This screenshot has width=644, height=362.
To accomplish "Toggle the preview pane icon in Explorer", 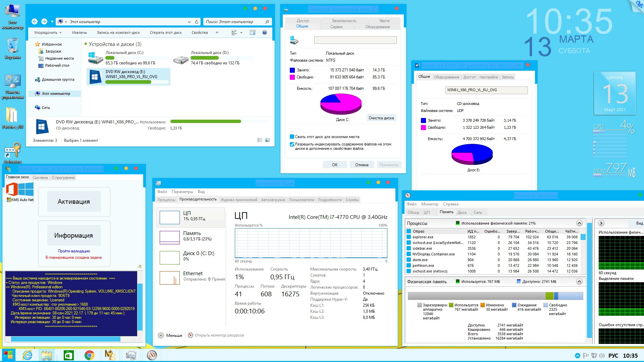I will (253, 33).
